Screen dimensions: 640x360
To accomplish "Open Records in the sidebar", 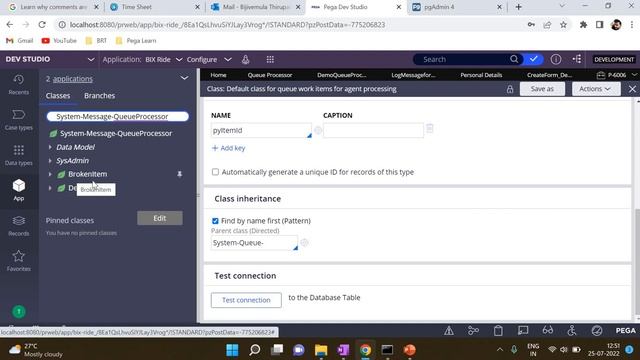I will coord(18,226).
